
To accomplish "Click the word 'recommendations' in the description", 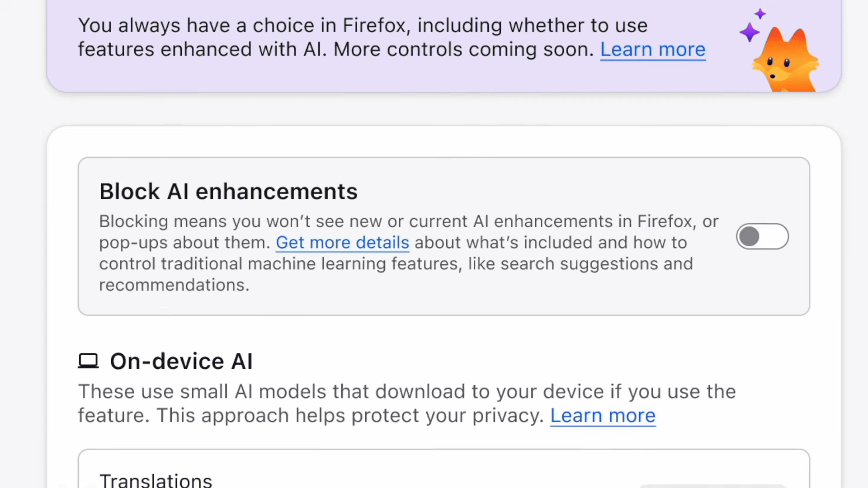I will (174, 285).
